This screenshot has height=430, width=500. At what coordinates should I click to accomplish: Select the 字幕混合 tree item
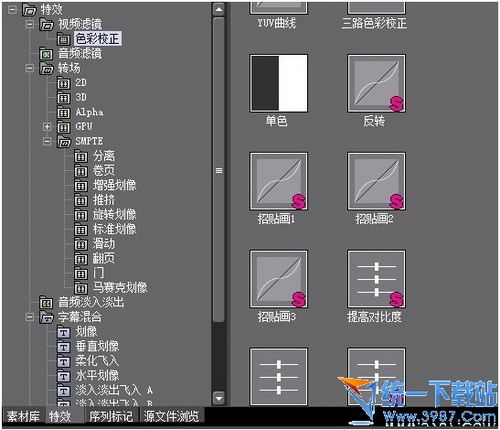click(x=80, y=317)
